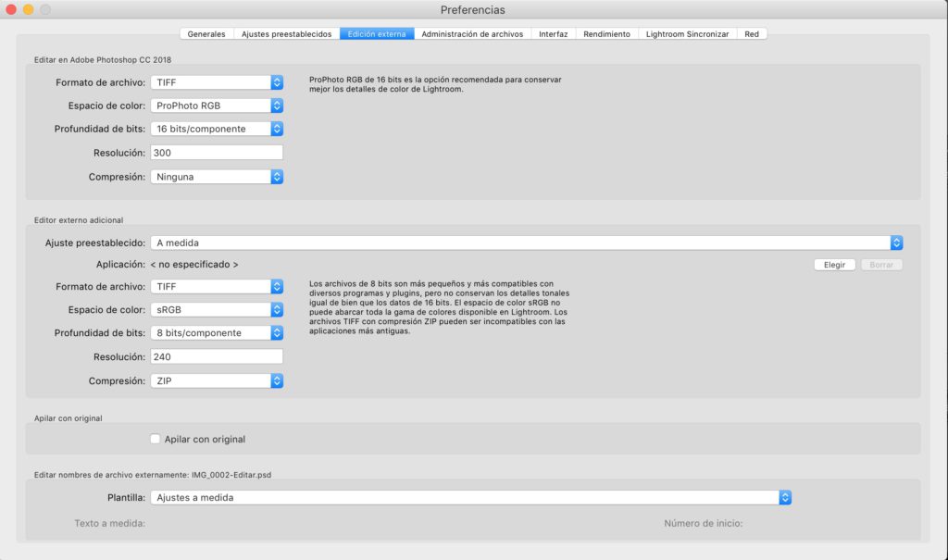Open the Compresión dropdown showing ZIP
The height and width of the screenshot is (560, 948).
coord(217,381)
